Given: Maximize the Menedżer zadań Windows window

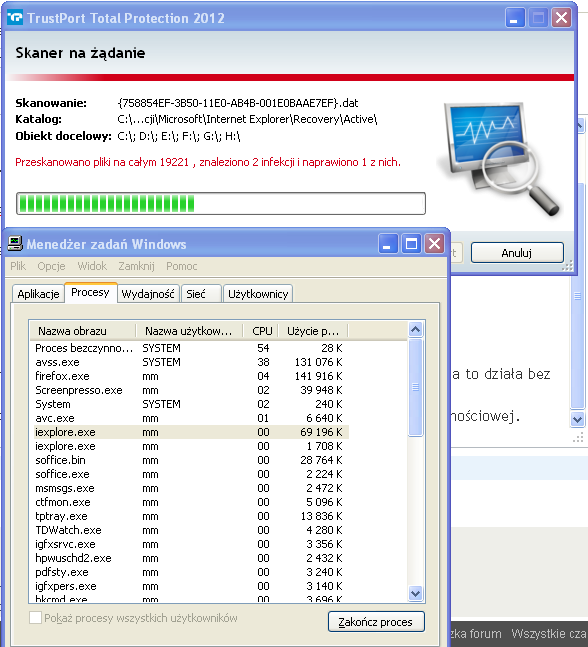Looking at the screenshot, I should [411, 244].
